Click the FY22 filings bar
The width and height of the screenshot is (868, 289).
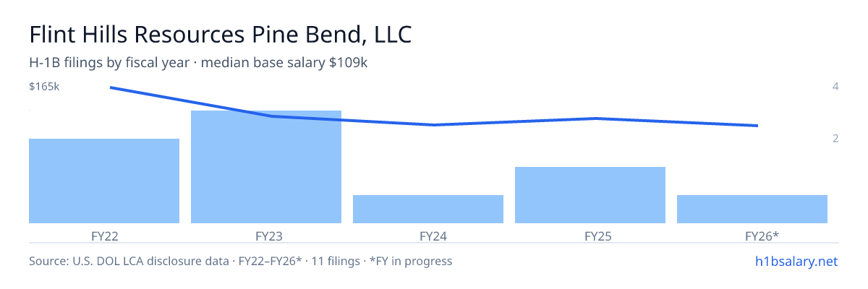(104, 181)
